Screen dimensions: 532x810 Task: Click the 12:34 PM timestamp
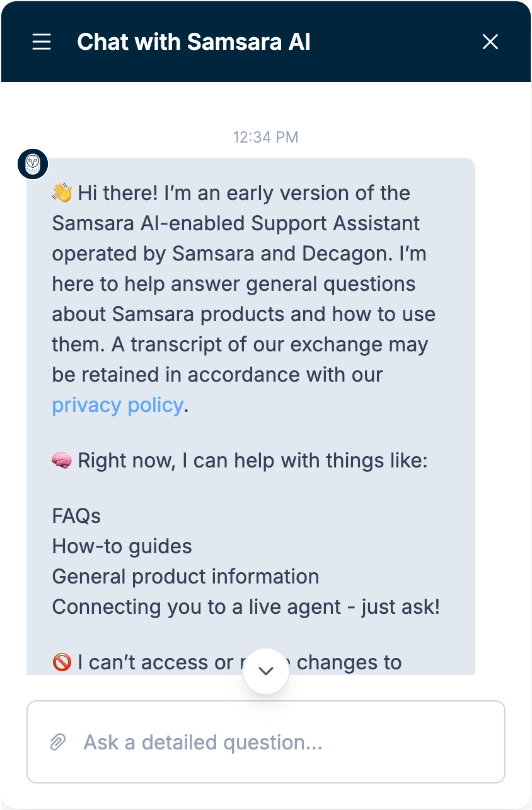[265, 137]
